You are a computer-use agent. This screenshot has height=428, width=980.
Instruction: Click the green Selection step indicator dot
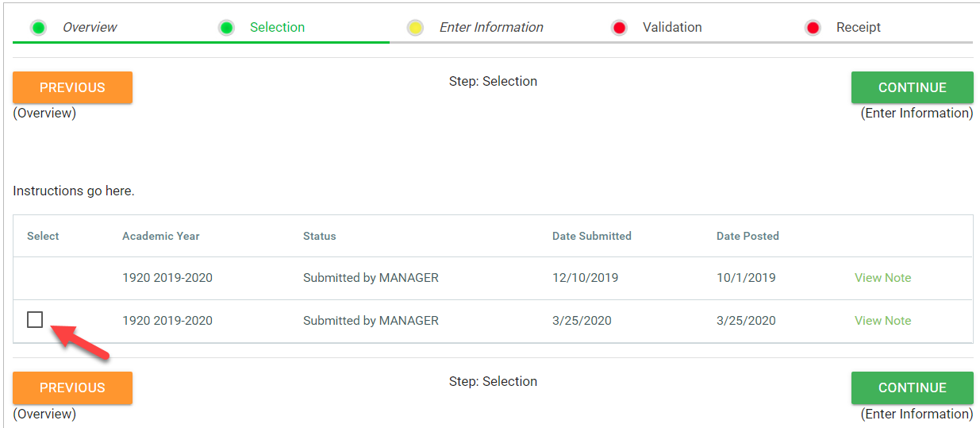pyautogui.click(x=227, y=28)
